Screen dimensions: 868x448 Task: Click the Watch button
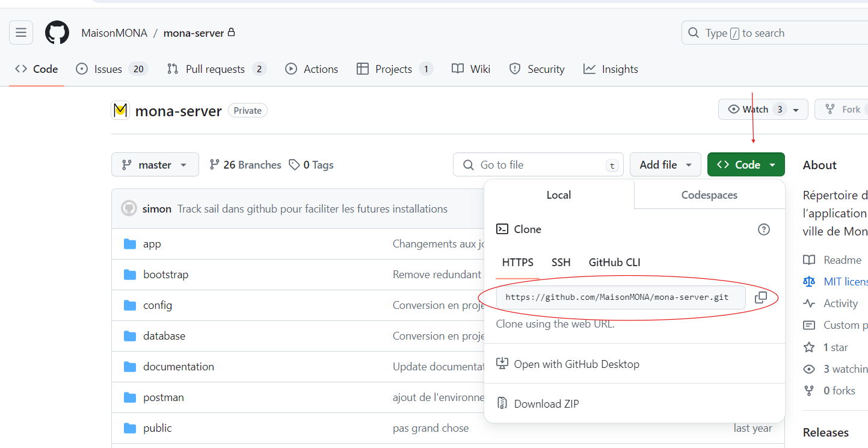point(763,110)
